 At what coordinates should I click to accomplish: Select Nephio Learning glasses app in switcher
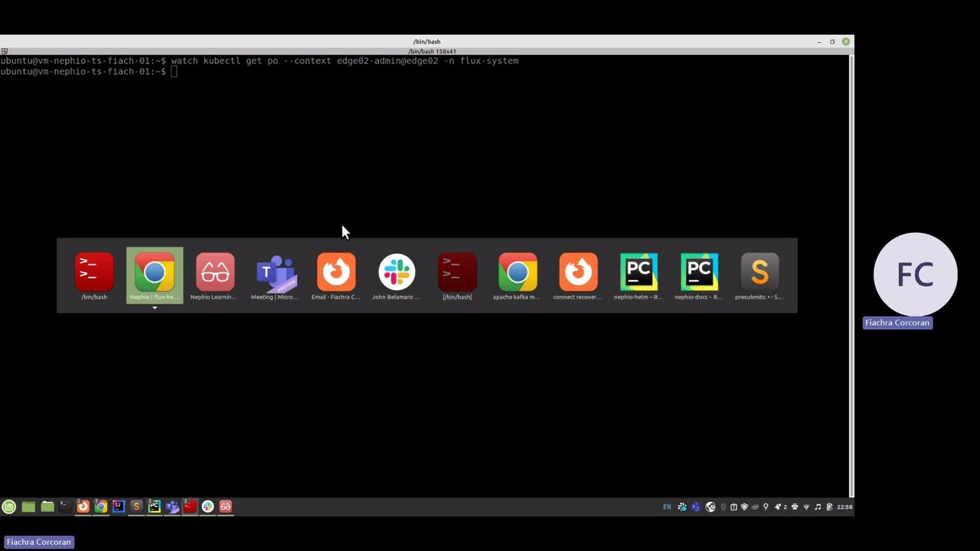pos(214,275)
